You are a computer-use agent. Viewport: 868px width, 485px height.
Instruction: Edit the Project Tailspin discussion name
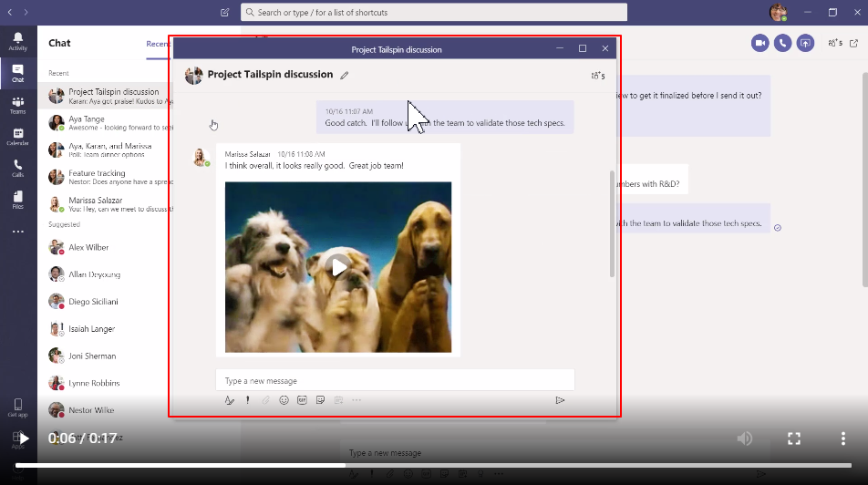[345, 76]
